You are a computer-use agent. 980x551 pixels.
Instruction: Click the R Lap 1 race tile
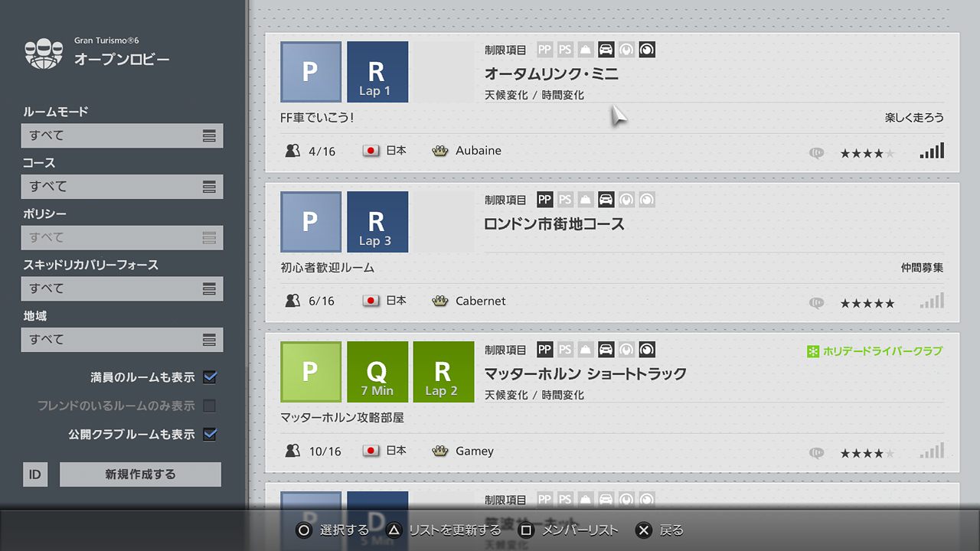tap(377, 72)
